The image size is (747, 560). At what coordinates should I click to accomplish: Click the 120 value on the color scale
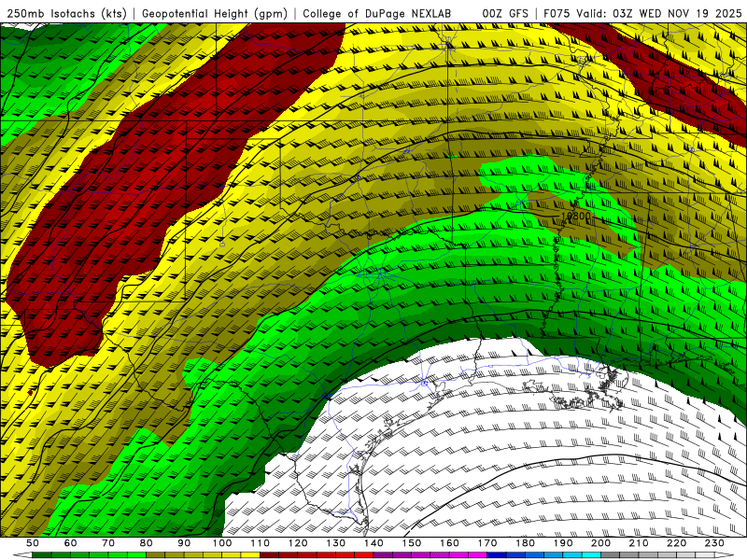pos(298,543)
